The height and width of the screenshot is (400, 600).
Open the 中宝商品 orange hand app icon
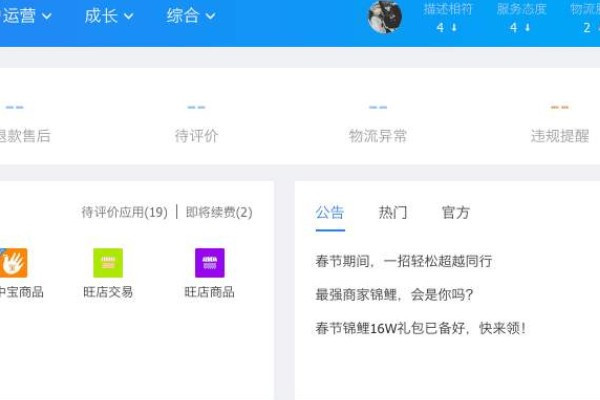coord(14,263)
